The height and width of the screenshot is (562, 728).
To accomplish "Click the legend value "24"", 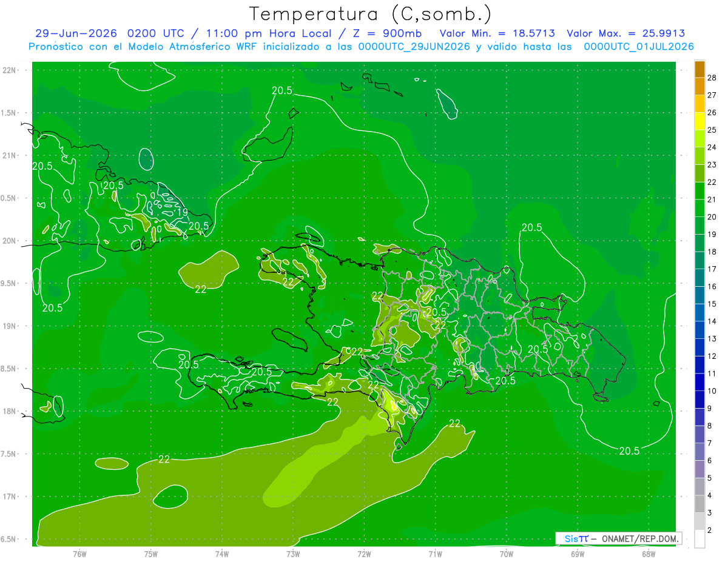I will [x=712, y=147].
